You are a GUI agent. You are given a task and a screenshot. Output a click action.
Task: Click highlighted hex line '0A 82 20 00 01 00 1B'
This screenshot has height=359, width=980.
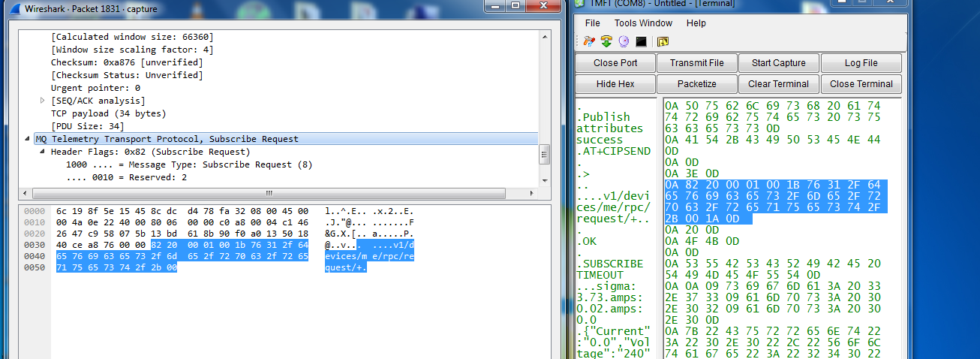[x=775, y=185]
